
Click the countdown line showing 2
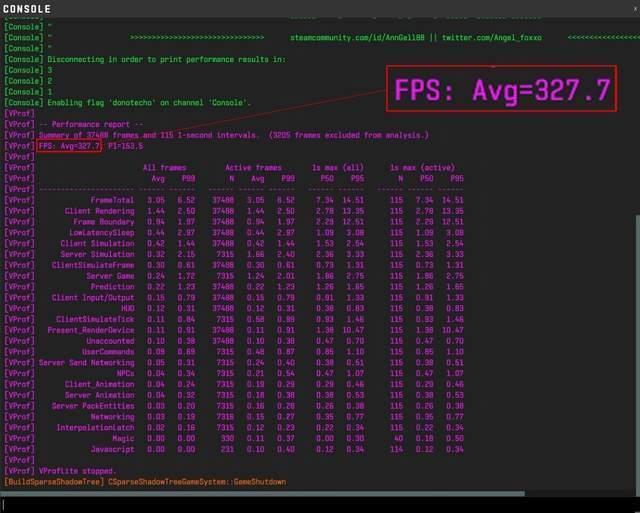click(50, 81)
